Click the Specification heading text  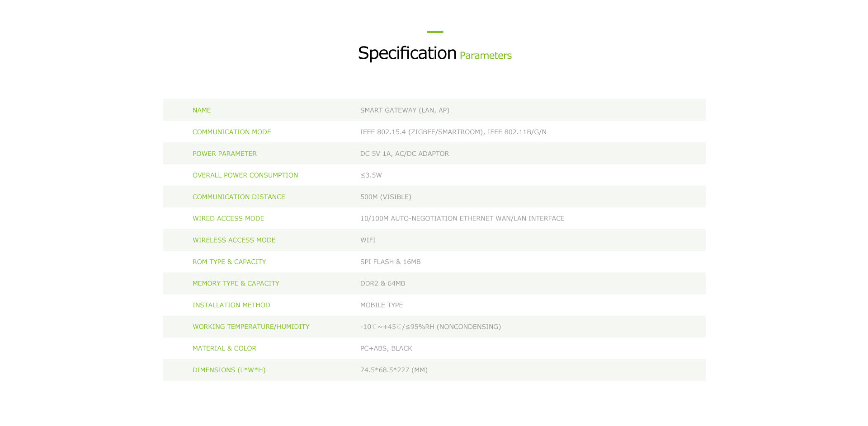click(x=407, y=53)
